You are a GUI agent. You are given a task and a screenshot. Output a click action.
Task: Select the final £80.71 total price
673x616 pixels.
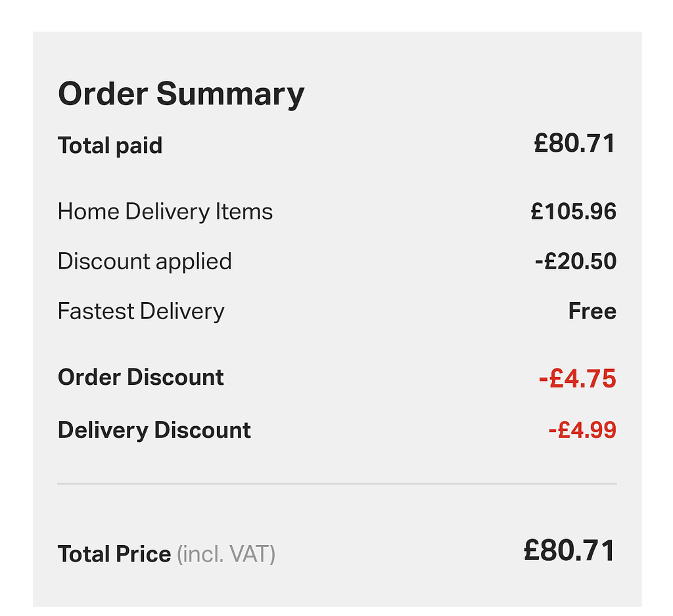click(x=570, y=551)
